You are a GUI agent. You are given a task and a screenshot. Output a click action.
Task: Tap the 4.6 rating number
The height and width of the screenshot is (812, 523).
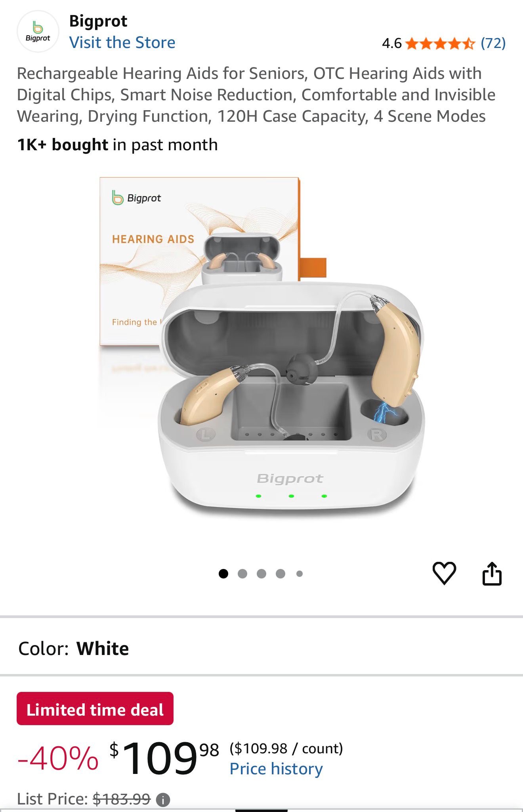391,43
